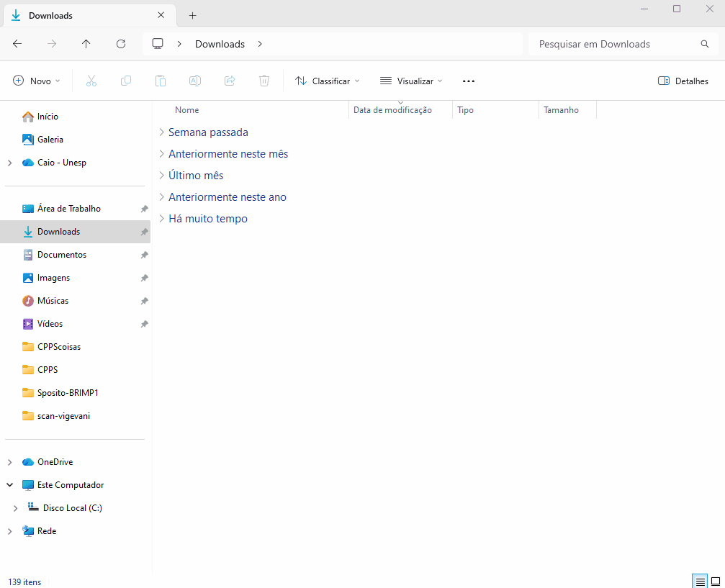Expand the Semana passada group
Screen dimensions: 725x588
tap(161, 132)
